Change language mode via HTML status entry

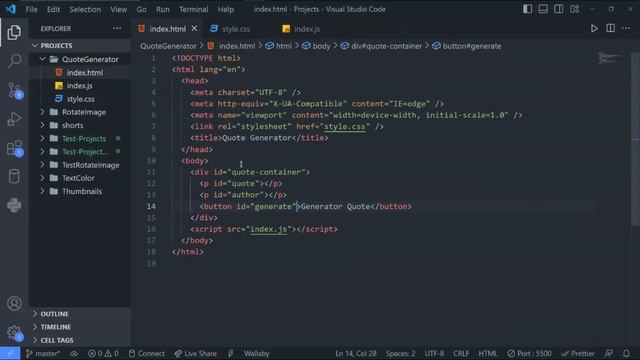point(488,353)
